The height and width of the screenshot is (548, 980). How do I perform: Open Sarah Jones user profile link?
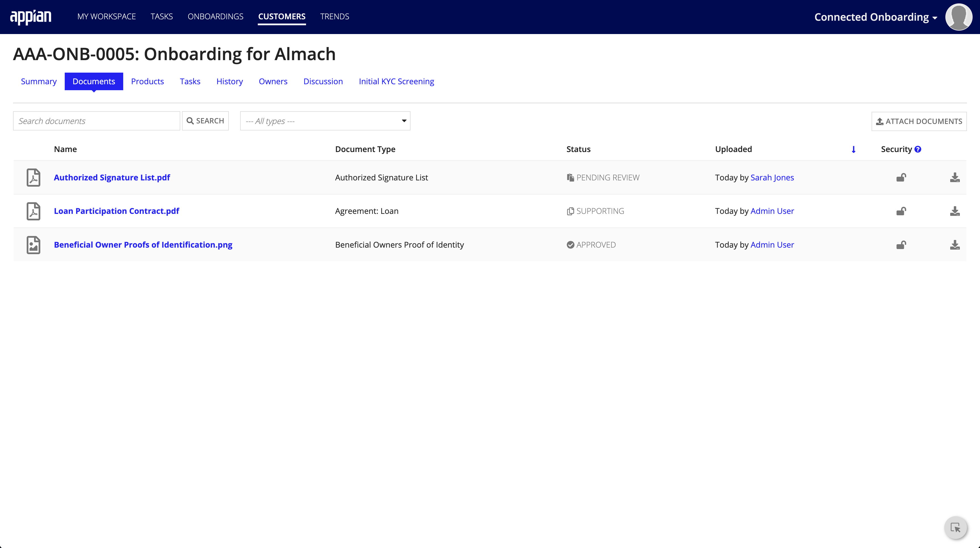[x=772, y=178]
